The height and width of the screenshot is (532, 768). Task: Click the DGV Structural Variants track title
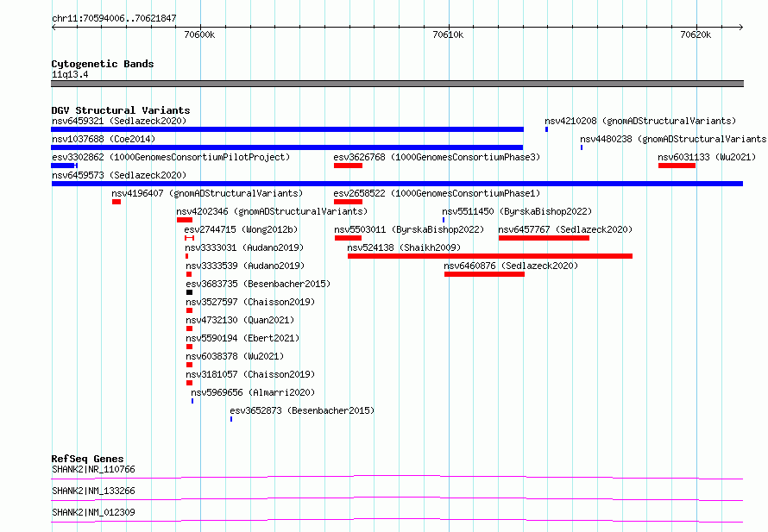(x=121, y=110)
